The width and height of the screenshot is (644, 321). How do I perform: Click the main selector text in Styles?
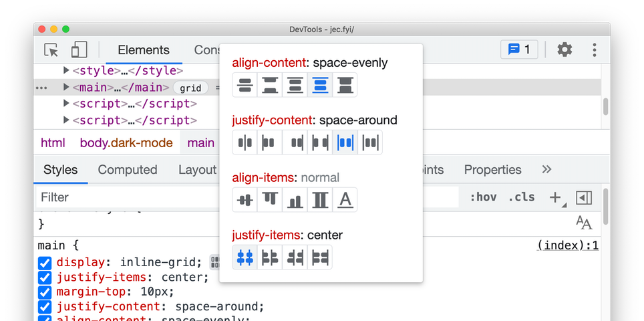51,246
